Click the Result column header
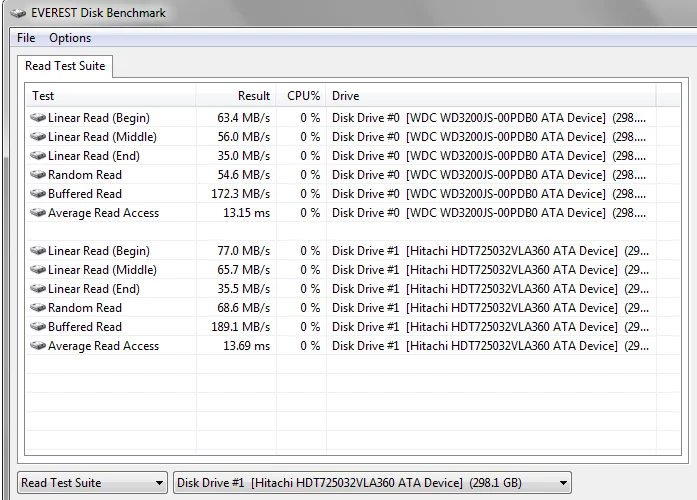697x500 pixels. tap(236, 96)
